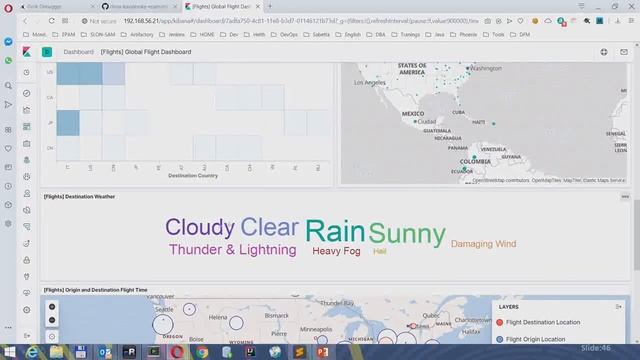640x360 pixels.
Task: Click the Dashboard breadcrumb link
Action: click(x=78, y=52)
